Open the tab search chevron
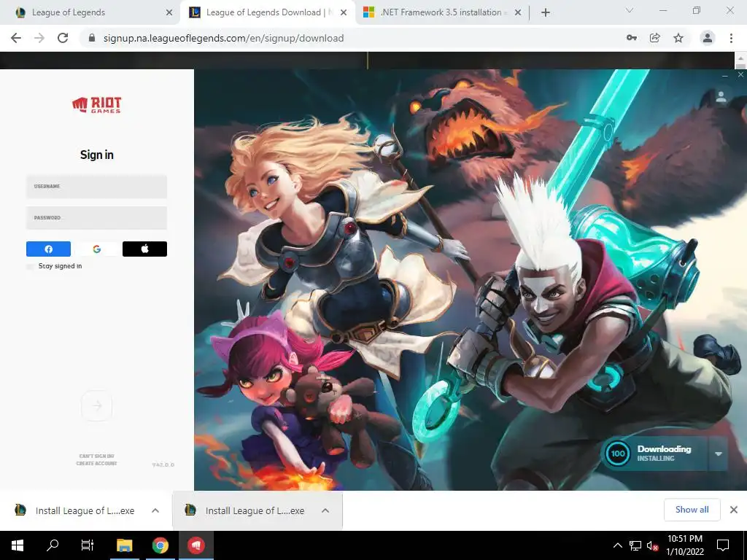747x560 pixels. 630,10
